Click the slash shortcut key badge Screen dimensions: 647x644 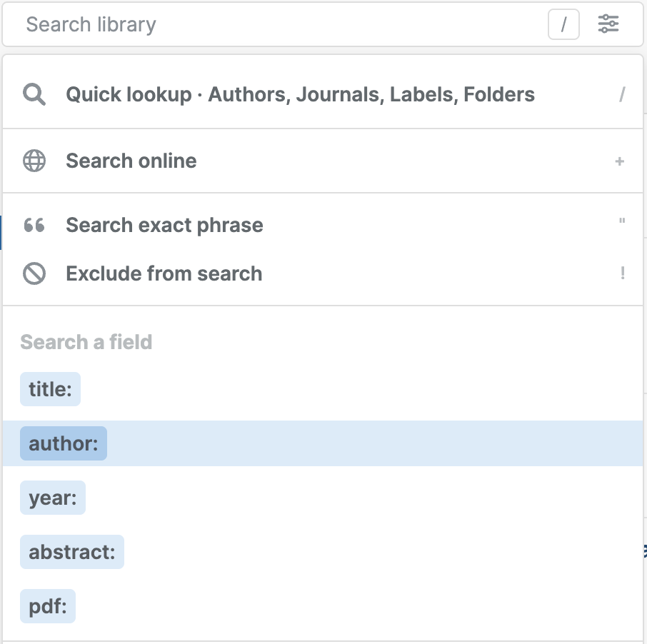tap(563, 25)
